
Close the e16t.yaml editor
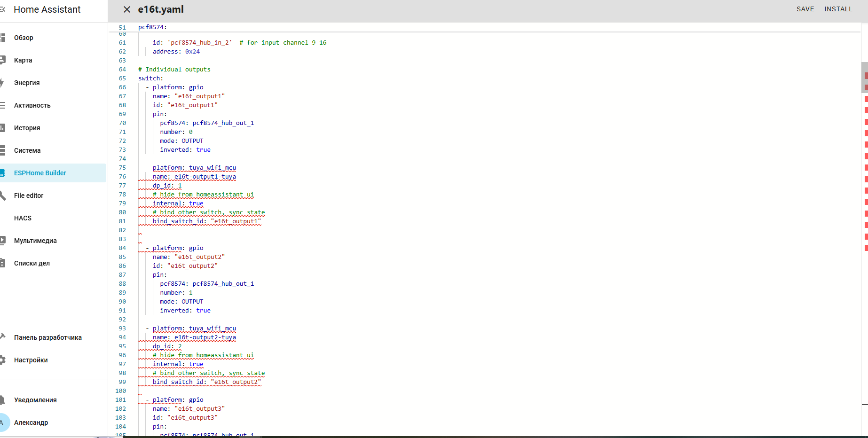click(126, 9)
